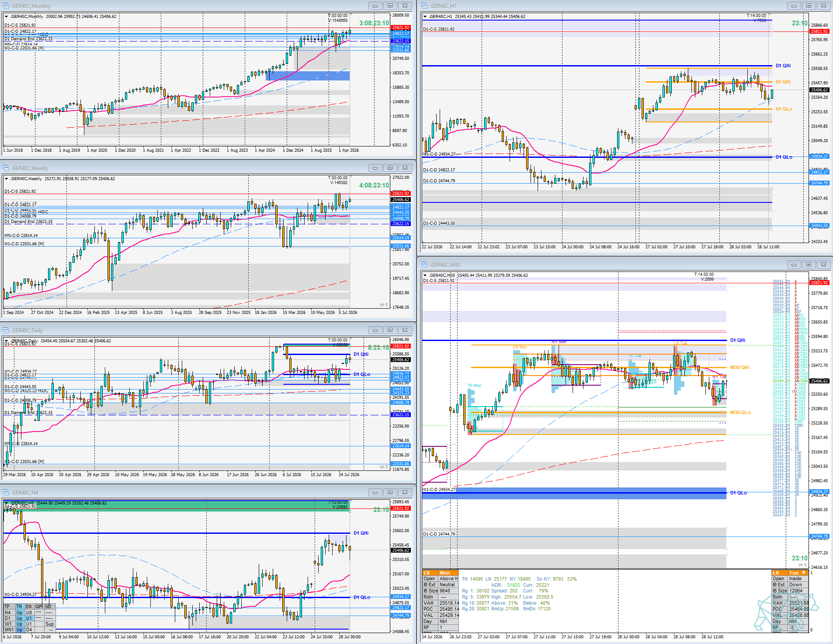Click the .GER40C,Daily chart window icon

coord(6,330)
